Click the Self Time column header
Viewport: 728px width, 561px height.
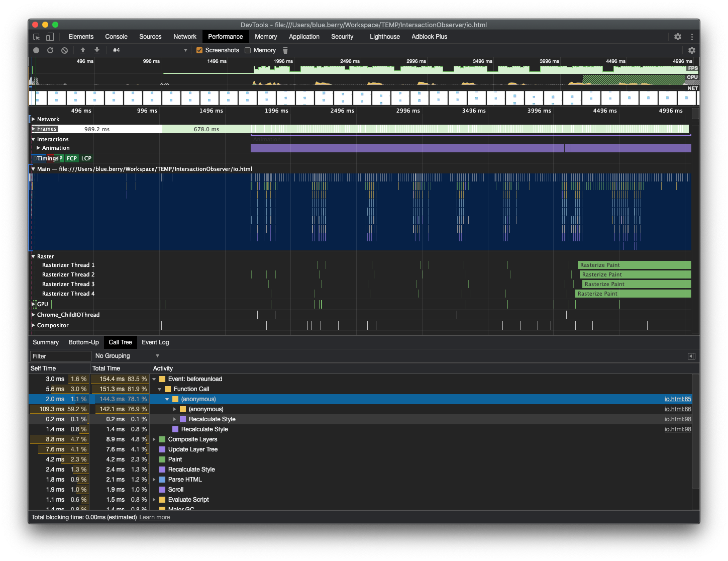(59, 368)
